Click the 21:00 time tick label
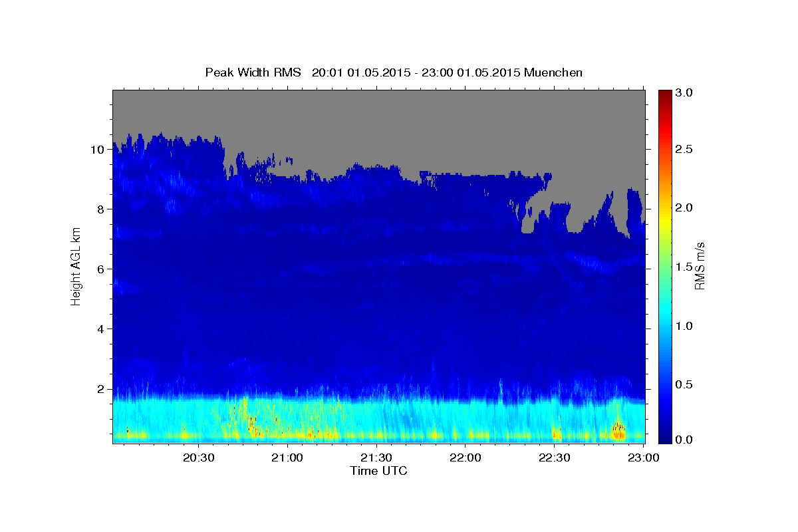 [287, 458]
